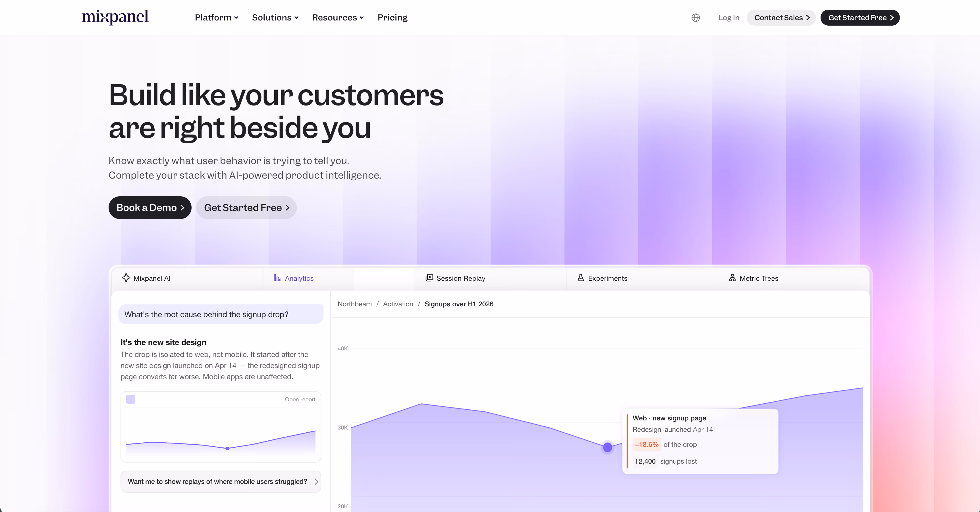Click the signup drop question bubble

coord(221,314)
